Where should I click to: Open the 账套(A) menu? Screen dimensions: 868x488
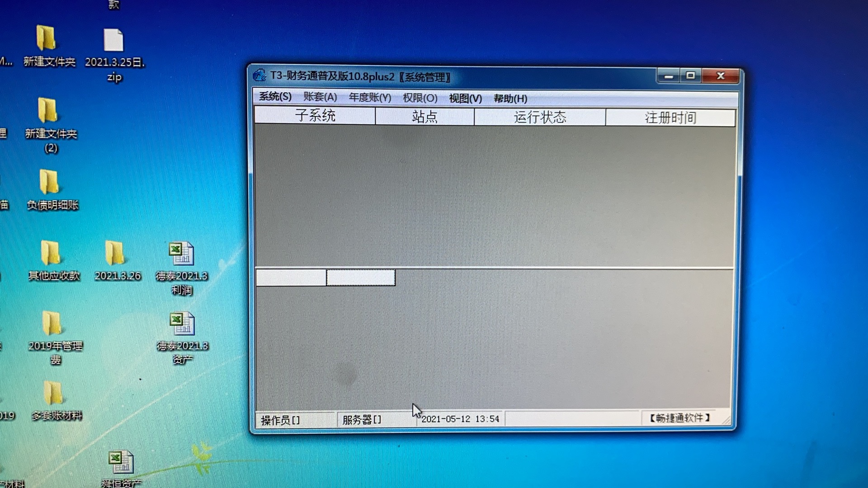coord(320,97)
